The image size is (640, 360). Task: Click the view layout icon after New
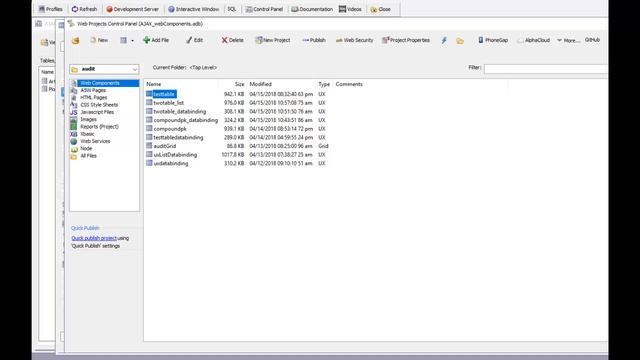point(123,40)
